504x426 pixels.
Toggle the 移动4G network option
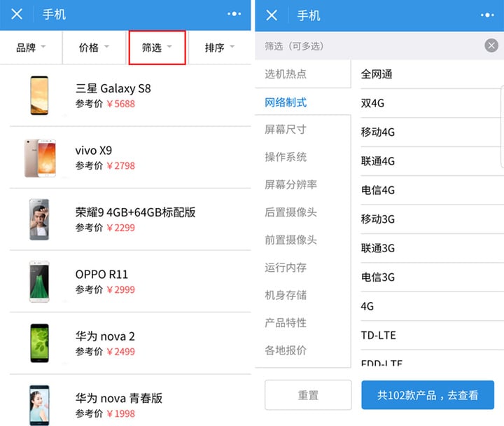(432, 132)
